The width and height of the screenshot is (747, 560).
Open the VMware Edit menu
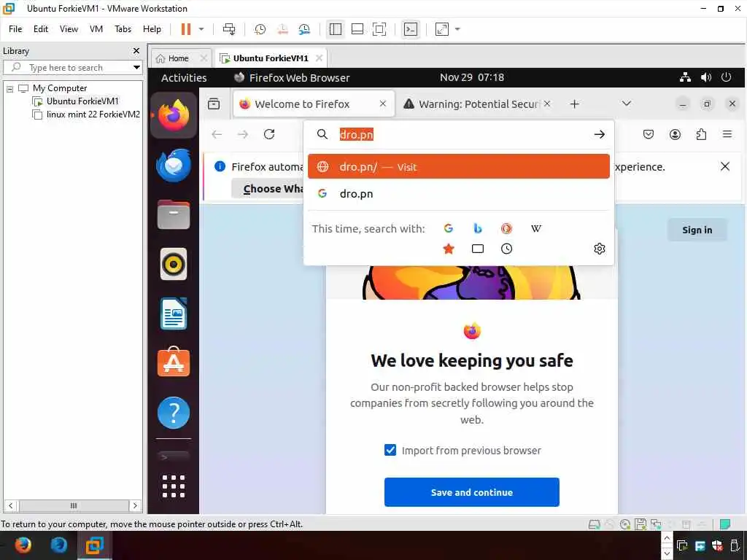point(41,29)
